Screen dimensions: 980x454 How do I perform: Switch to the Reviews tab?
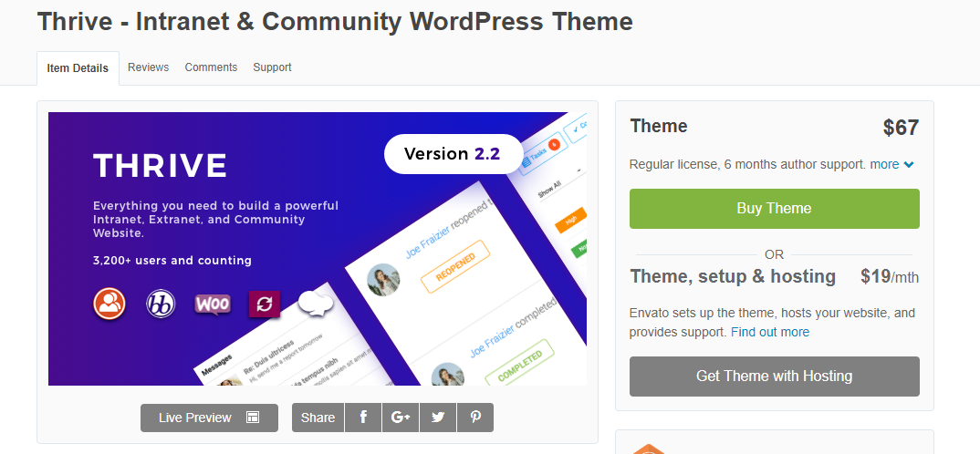[x=148, y=67]
